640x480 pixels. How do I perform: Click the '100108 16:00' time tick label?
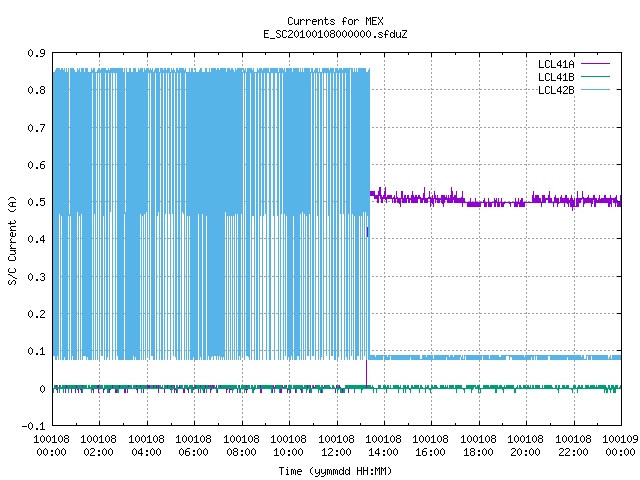(x=431, y=446)
